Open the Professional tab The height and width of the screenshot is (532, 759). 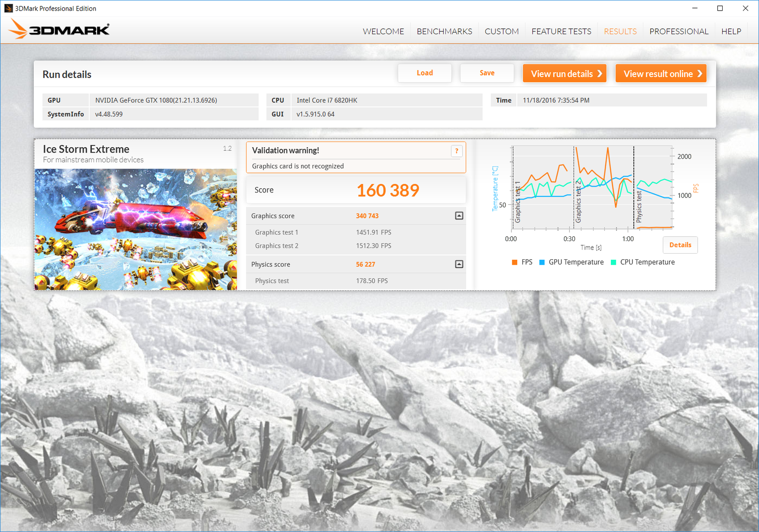click(x=679, y=31)
